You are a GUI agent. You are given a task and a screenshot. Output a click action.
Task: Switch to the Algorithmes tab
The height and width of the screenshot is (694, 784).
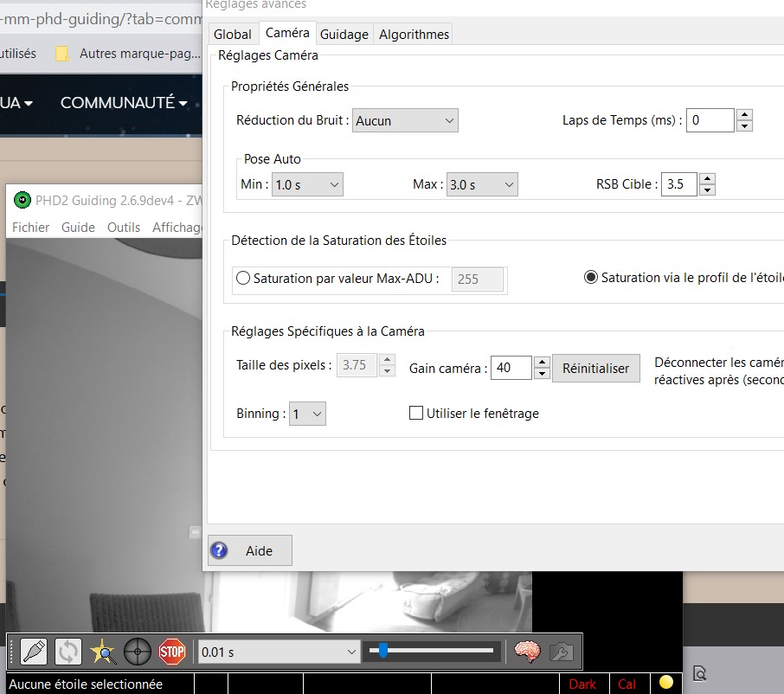pos(414,34)
